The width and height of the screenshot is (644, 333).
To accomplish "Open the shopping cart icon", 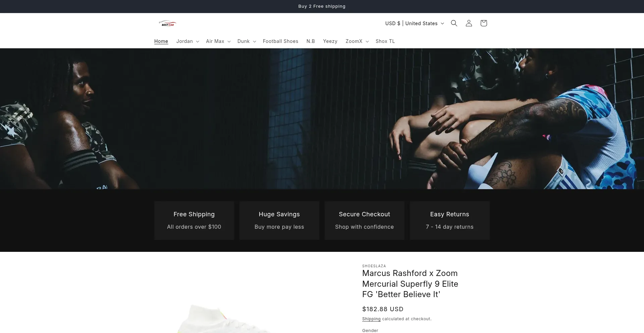I will click(483, 23).
